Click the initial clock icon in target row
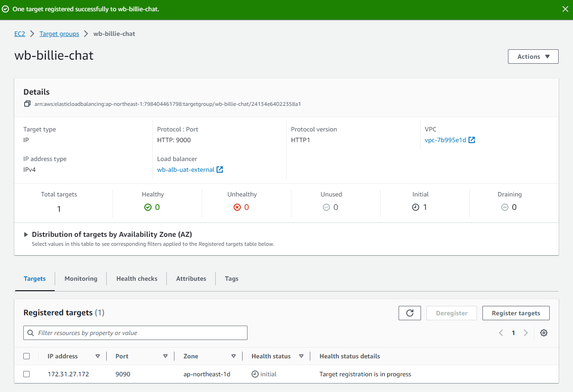This screenshot has height=392, width=573. click(x=255, y=374)
